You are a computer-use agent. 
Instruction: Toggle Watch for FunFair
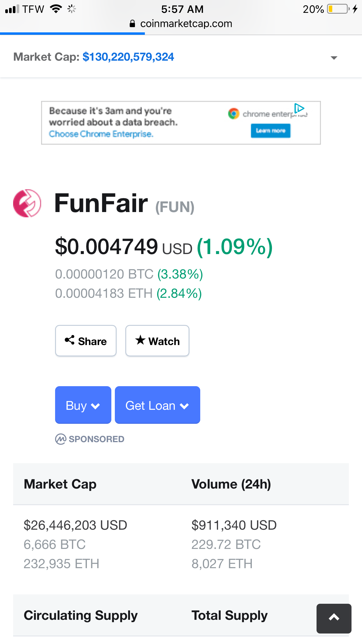(x=157, y=341)
